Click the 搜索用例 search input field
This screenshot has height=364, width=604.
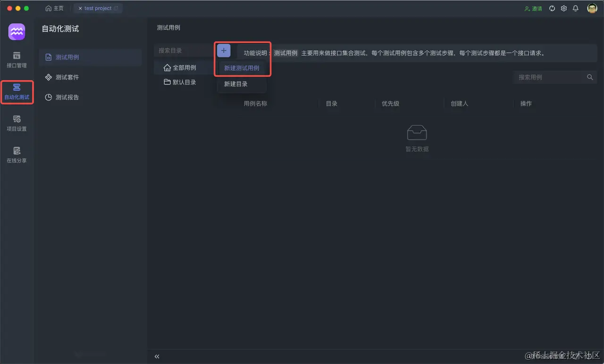pos(547,77)
